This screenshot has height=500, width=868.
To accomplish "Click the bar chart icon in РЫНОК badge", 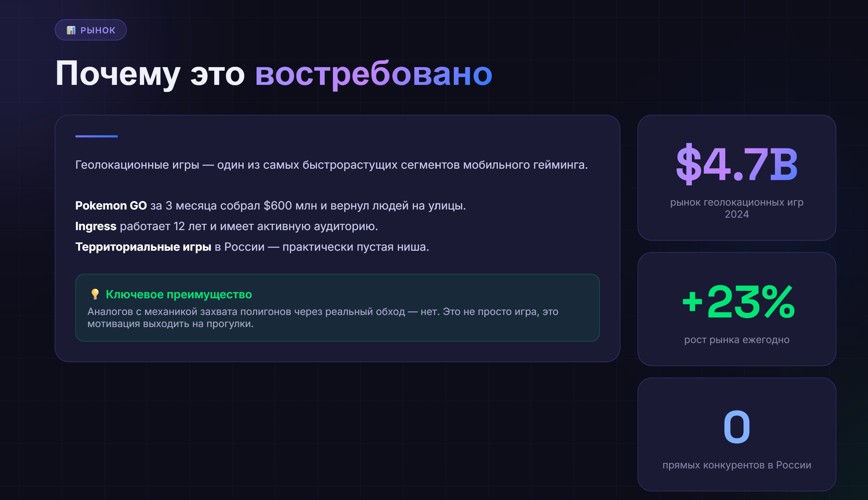I will click(71, 30).
